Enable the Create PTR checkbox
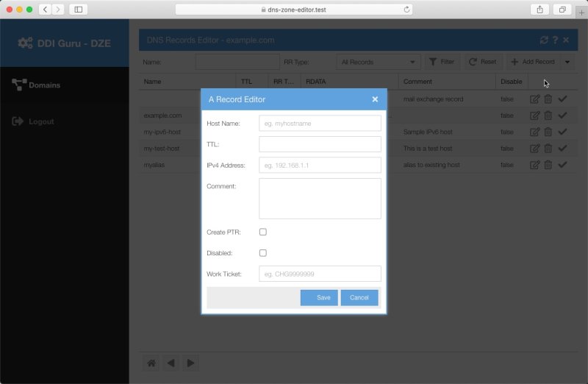The width and height of the screenshot is (588, 384). coord(263,232)
